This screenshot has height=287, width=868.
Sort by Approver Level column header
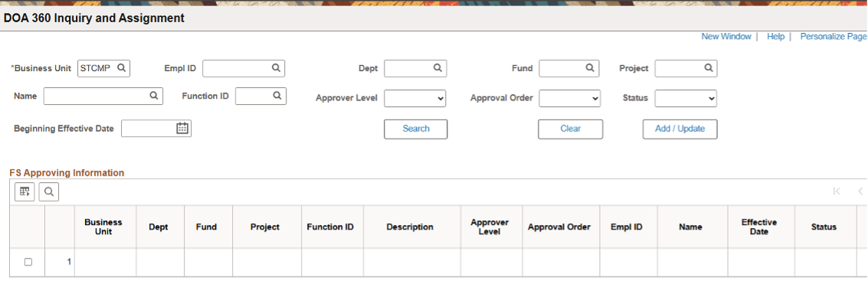coord(490,227)
